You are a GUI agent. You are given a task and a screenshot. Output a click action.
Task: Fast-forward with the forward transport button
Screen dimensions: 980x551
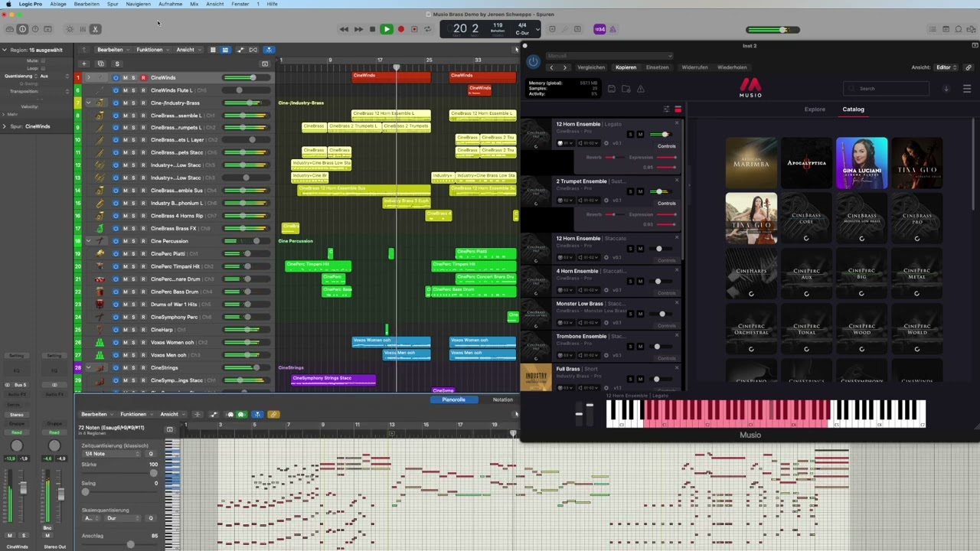[x=358, y=29]
